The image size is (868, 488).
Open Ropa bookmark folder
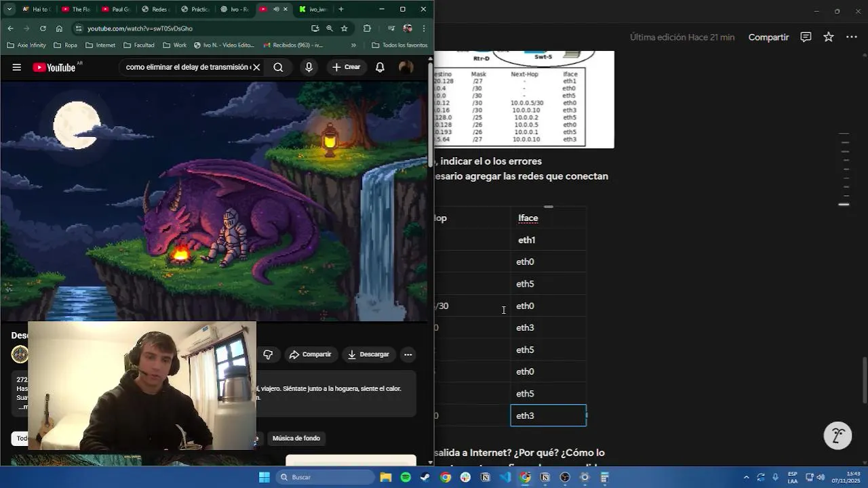click(65, 45)
